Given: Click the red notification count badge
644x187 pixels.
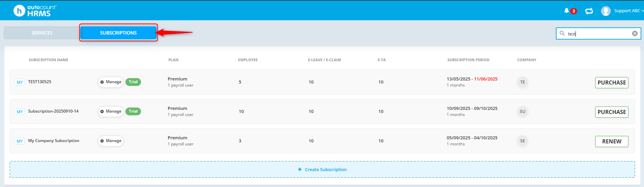Looking at the screenshot, I should point(573,11).
